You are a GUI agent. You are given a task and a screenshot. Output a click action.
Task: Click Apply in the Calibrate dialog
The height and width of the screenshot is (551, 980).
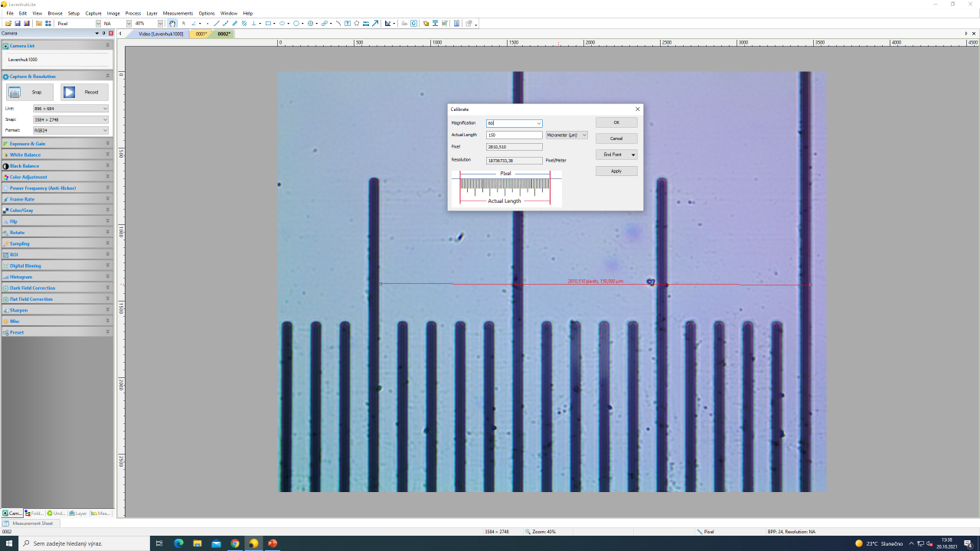pyautogui.click(x=616, y=171)
